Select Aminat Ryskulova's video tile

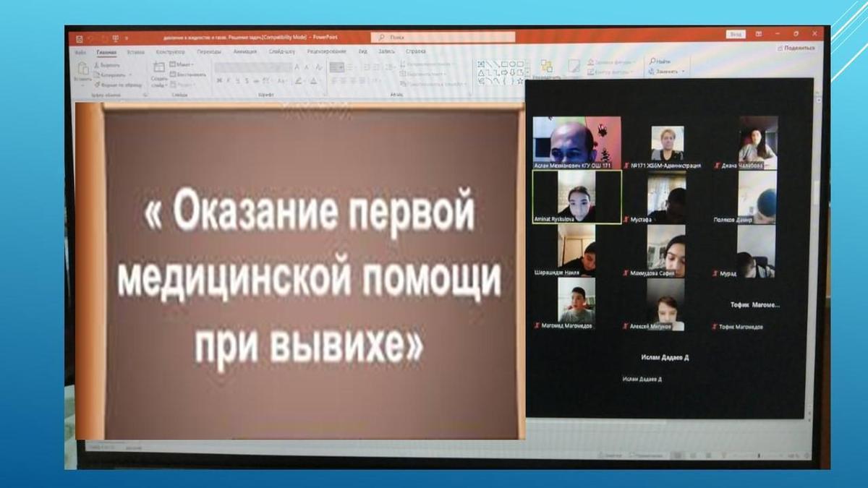pyautogui.click(x=576, y=196)
